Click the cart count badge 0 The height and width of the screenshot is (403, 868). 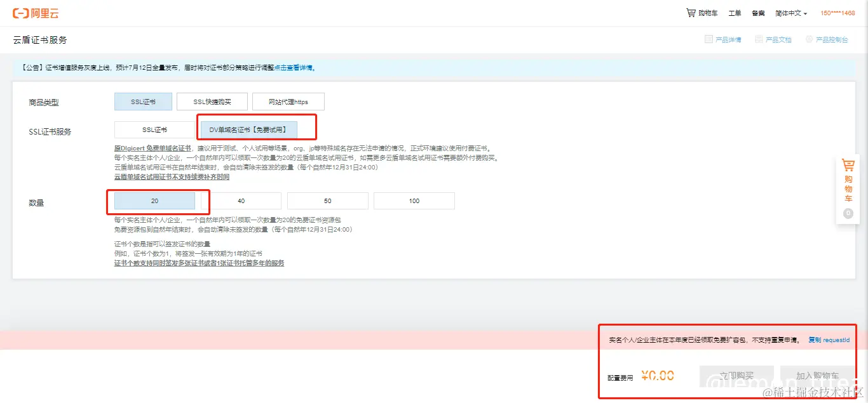point(848,214)
